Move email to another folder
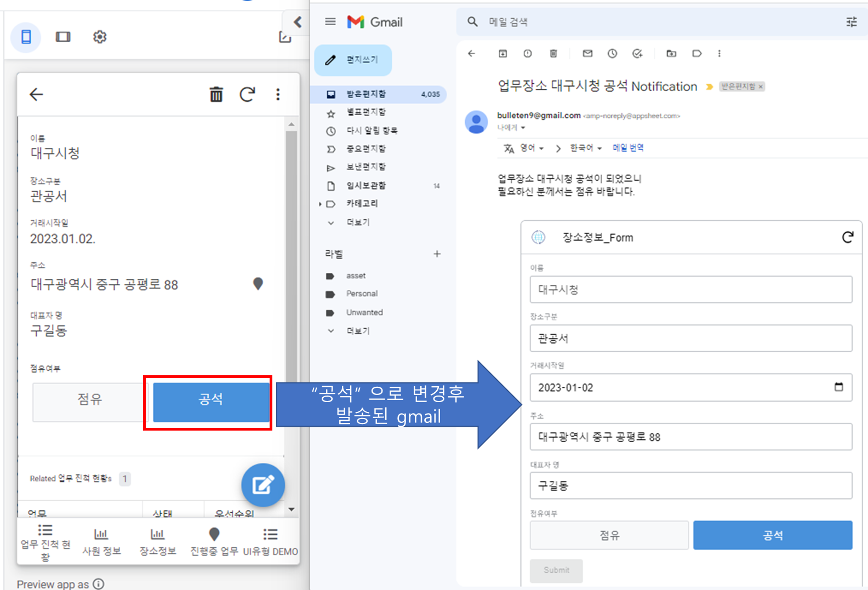 pyautogui.click(x=671, y=53)
